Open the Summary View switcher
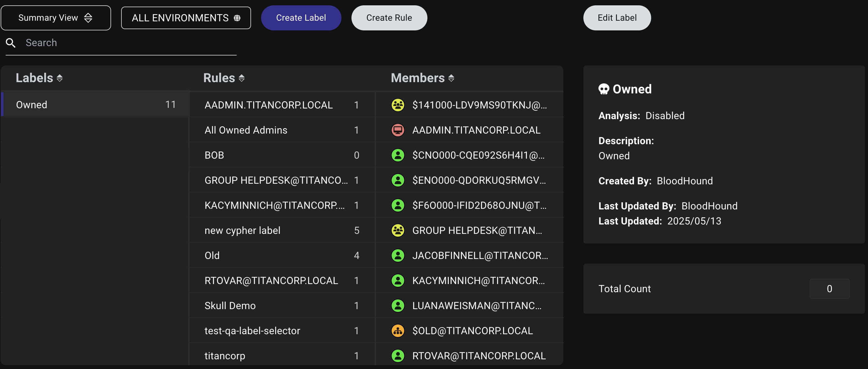Viewport: 868px width, 369px height. pyautogui.click(x=56, y=18)
